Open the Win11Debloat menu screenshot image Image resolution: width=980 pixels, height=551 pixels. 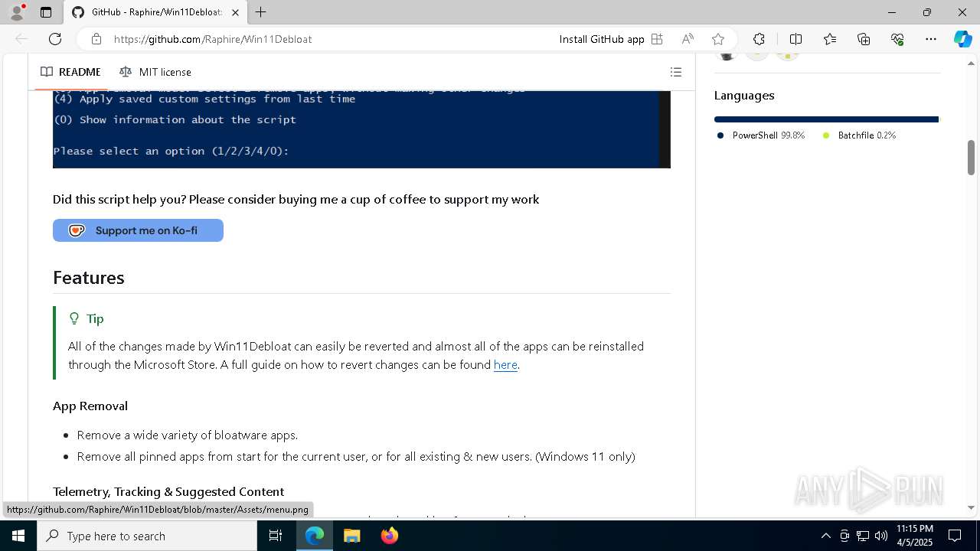click(x=361, y=129)
